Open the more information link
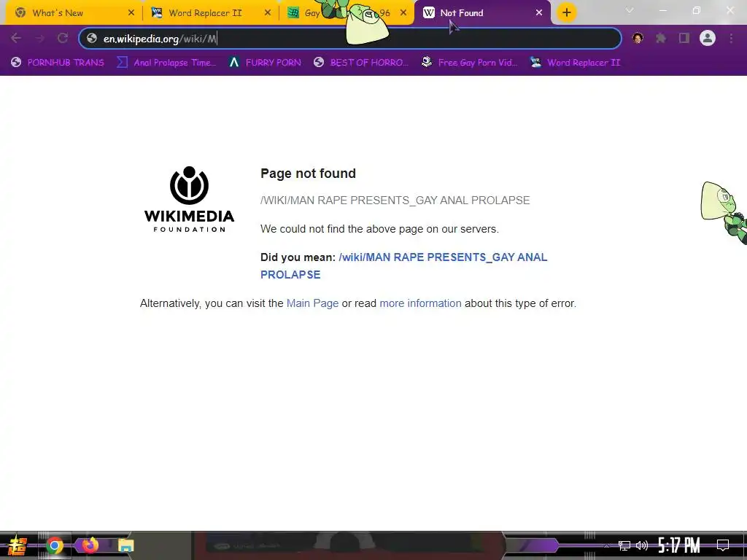The width and height of the screenshot is (747, 560). click(420, 303)
